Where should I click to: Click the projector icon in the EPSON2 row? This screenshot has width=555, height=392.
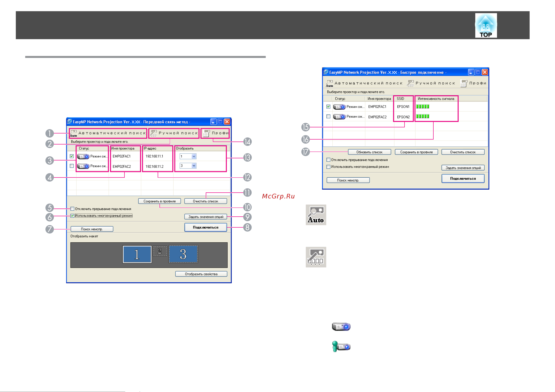(x=339, y=117)
